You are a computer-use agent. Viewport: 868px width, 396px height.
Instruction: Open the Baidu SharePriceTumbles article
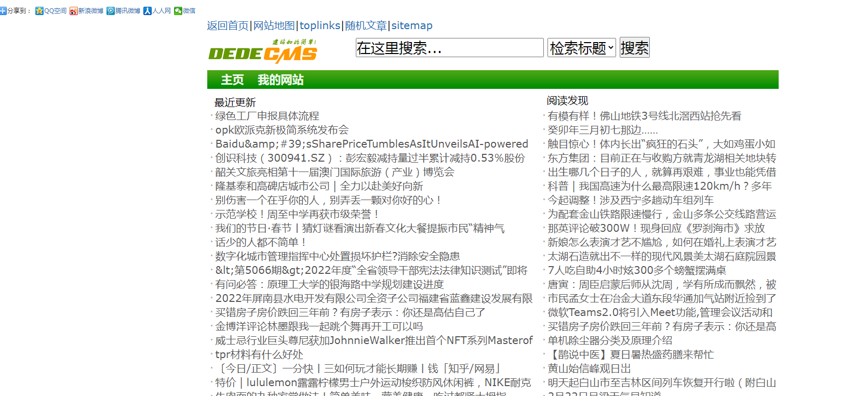coord(371,144)
